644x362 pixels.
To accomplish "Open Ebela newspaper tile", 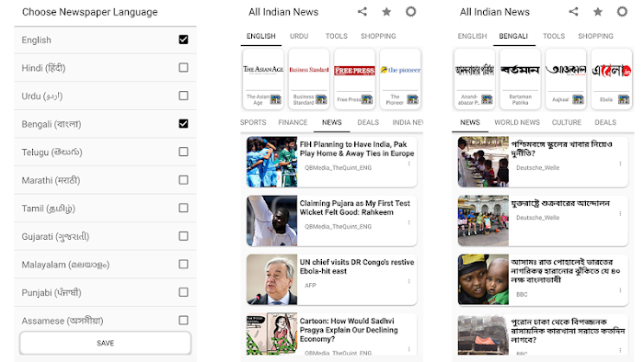I will 612,79.
